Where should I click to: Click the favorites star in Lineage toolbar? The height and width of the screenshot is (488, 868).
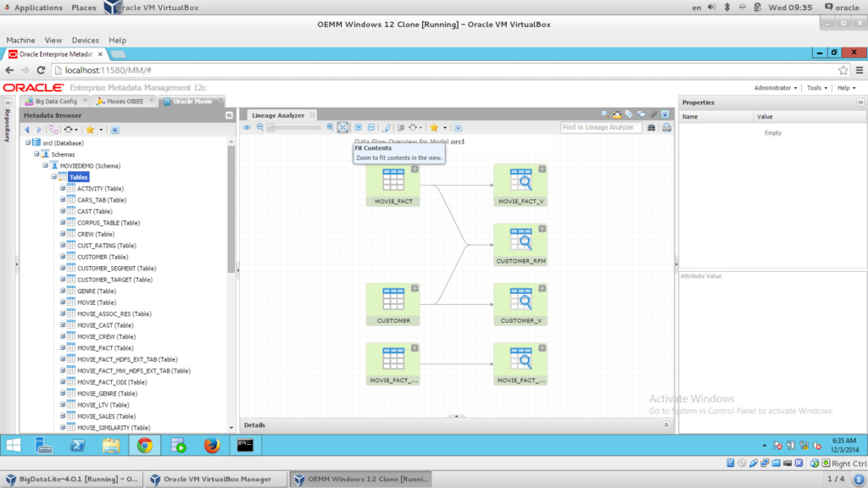click(x=434, y=127)
